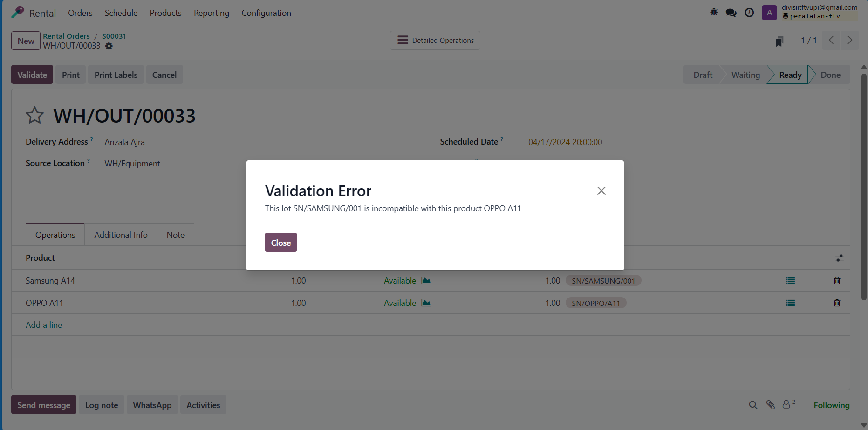The image size is (868, 430).
Task: Open the detailed operations list icon for OPPO A11
Action: point(791,303)
